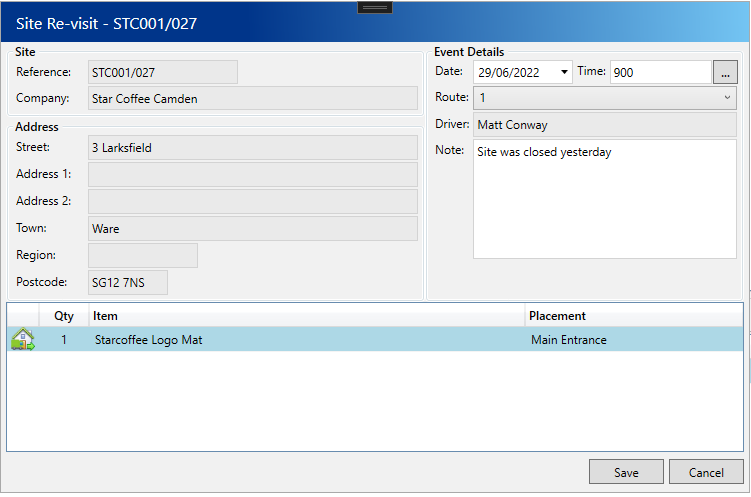Click the Time input field
The height and width of the screenshot is (497, 751).
[660, 72]
